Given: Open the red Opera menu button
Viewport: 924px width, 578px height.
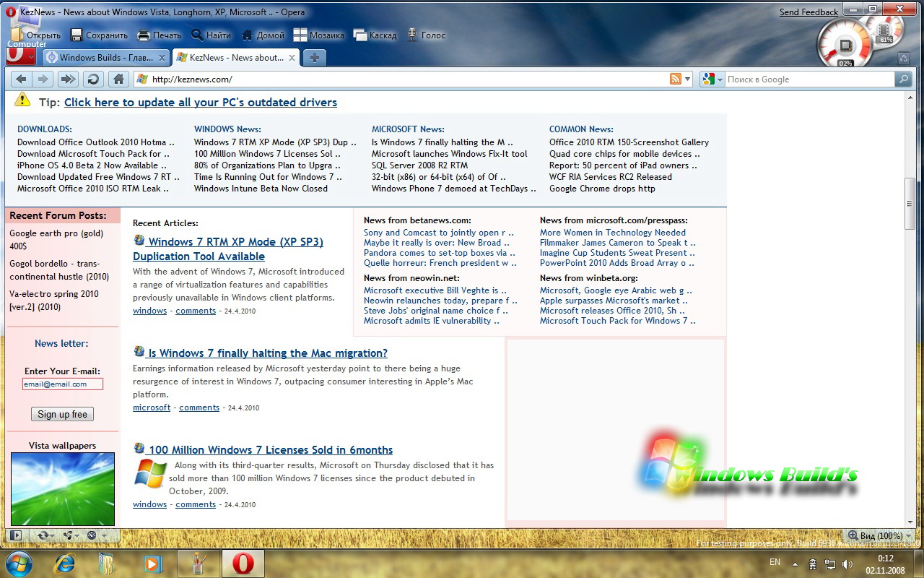Looking at the screenshot, I should point(22,56).
